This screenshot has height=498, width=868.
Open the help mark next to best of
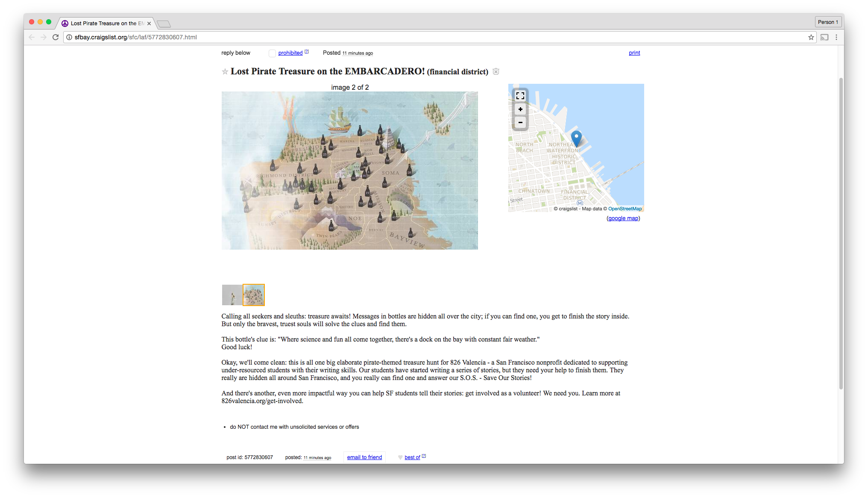click(x=424, y=456)
